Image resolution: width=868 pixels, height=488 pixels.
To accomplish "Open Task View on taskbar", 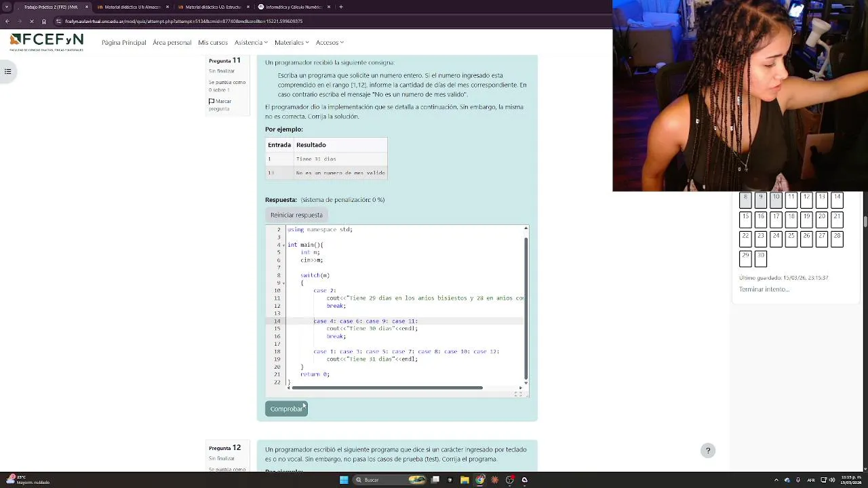I will (435, 480).
